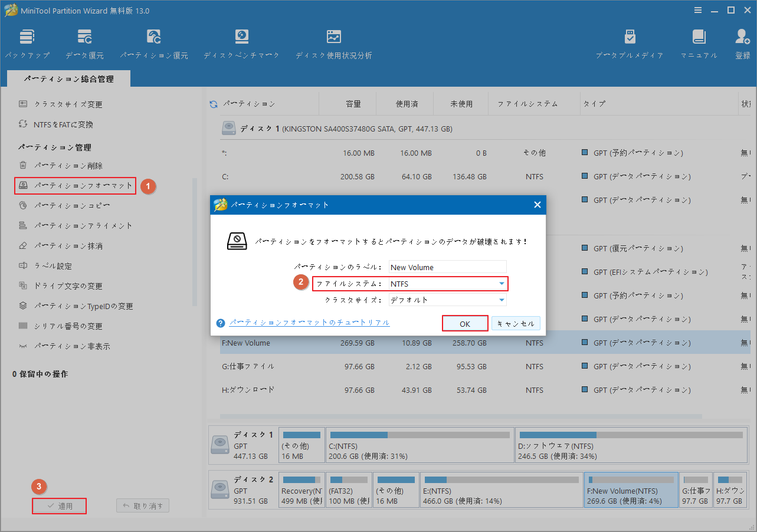Select C:(NTFS) block in disk map
Viewport: 757px width, 532px height.
(x=420, y=445)
